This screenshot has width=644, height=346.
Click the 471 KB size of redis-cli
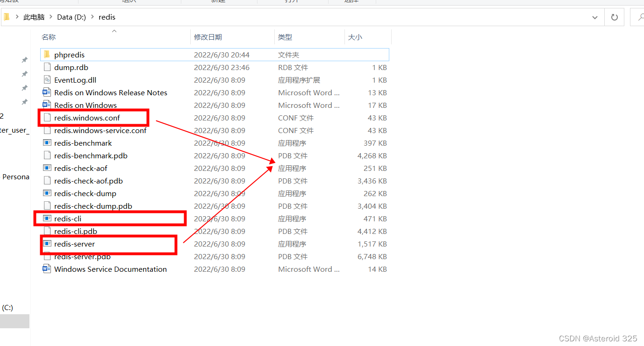(x=375, y=219)
